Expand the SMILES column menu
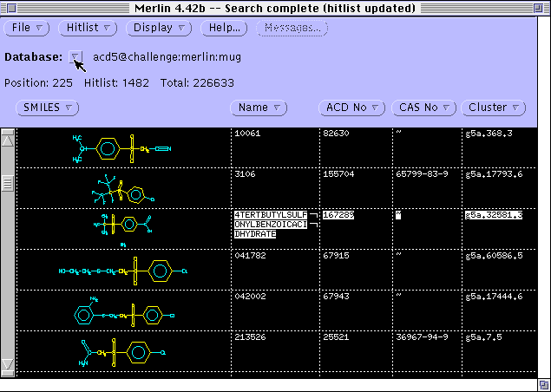This screenshot has width=551, height=392. [47, 108]
